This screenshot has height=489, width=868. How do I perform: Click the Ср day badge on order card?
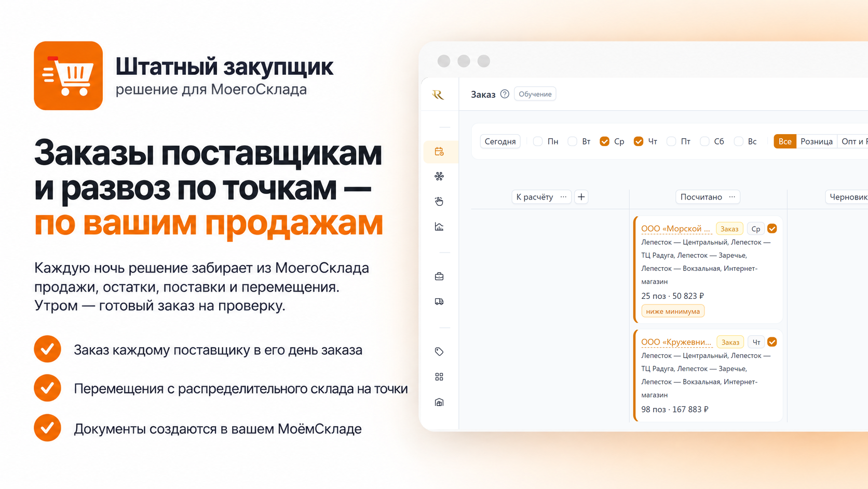click(x=756, y=229)
